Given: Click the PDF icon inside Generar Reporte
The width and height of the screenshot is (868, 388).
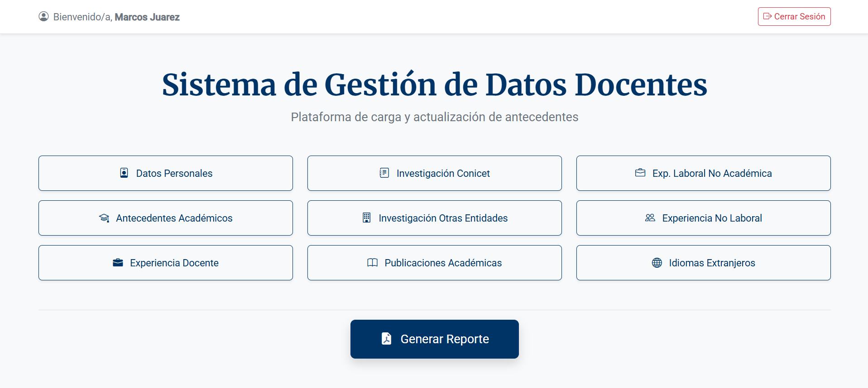Looking at the screenshot, I should [x=386, y=339].
